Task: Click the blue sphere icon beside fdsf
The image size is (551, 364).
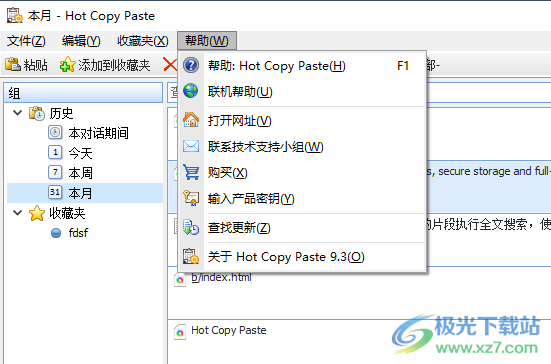Action: [56, 233]
